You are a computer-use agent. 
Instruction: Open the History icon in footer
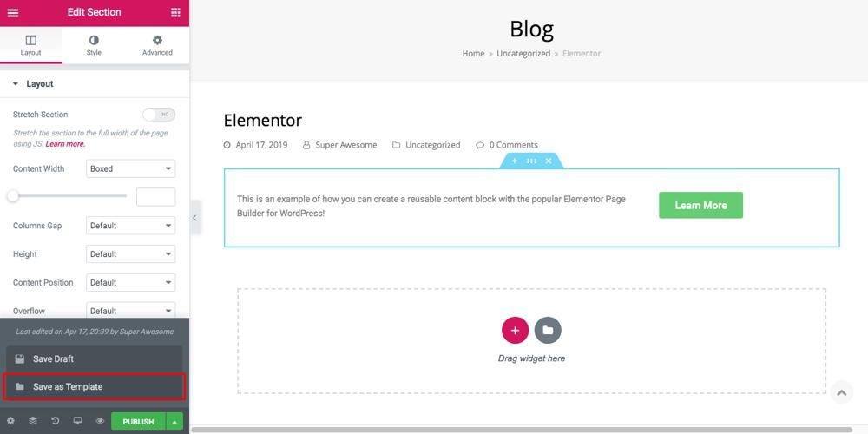[56, 421]
